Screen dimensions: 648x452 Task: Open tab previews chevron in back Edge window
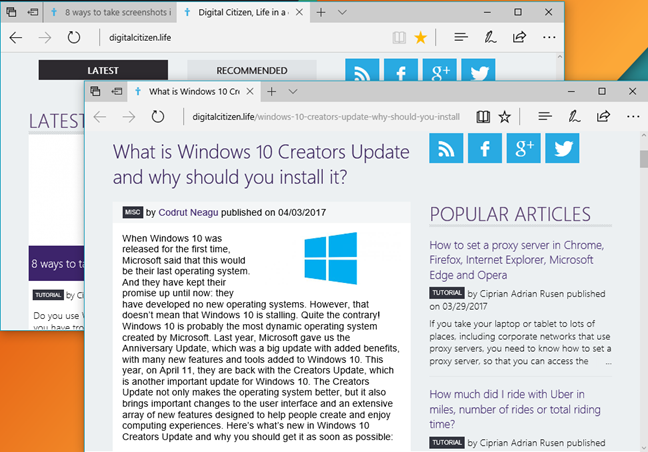pos(342,12)
